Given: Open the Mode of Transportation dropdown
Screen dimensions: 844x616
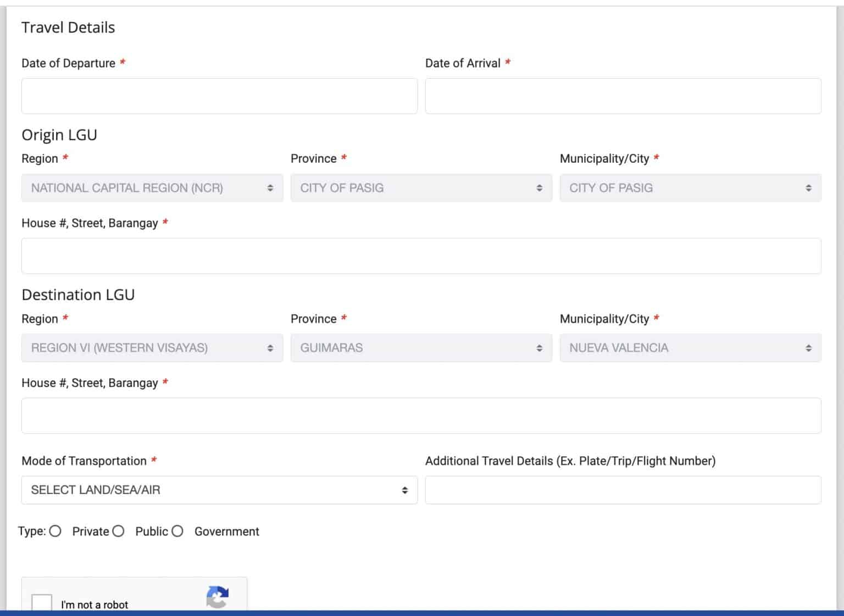Looking at the screenshot, I should click(219, 490).
